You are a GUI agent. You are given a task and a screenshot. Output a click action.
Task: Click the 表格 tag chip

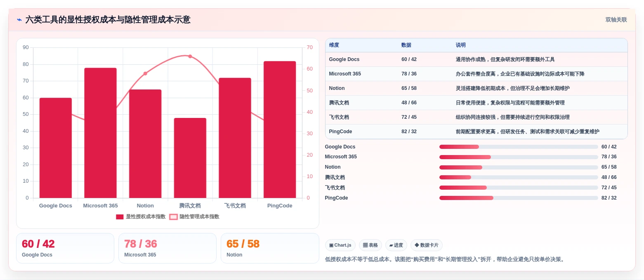coord(370,245)
